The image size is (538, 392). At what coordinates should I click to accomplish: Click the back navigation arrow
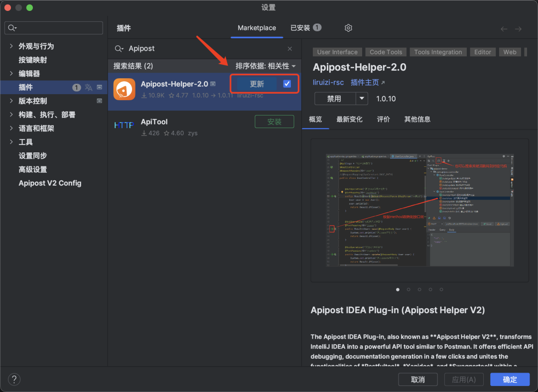click(504, 29)
